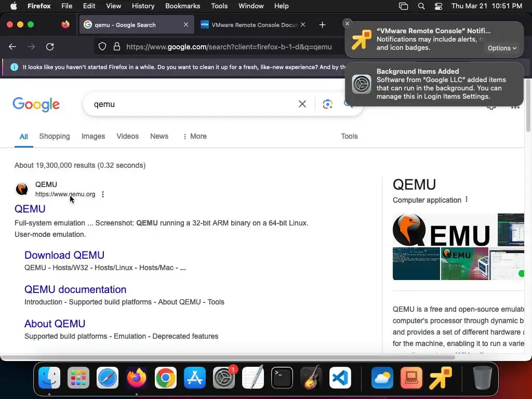532x399 pixels.
Task: Dismiss the VMware Remote Console notification
Action: [347, 23]
